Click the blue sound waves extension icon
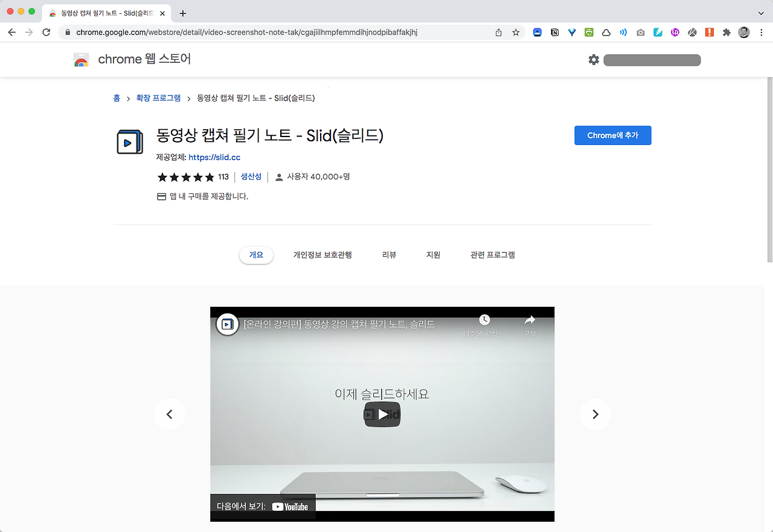This screenshot has width=773, height=532. point(623,33)
